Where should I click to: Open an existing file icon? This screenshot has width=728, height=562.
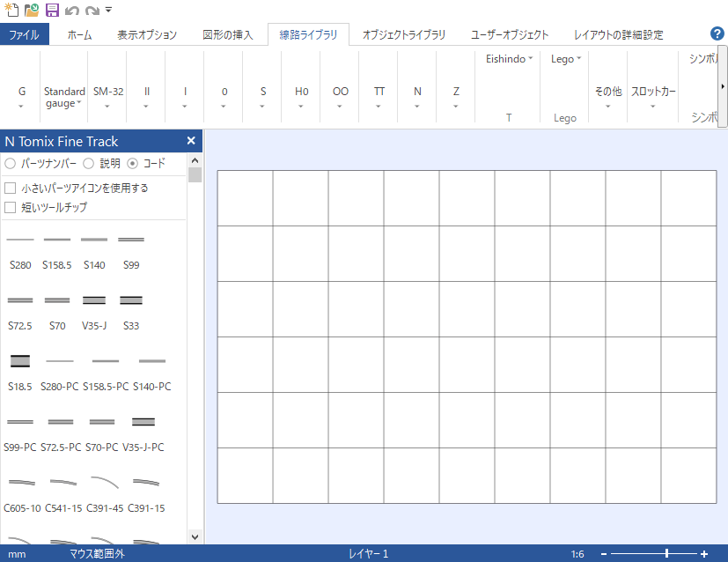tap(32, 10)
